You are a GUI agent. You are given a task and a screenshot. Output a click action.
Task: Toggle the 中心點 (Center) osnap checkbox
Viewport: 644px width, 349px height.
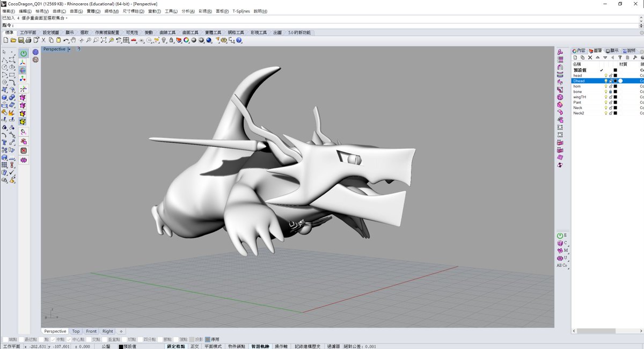pos(69,339)
